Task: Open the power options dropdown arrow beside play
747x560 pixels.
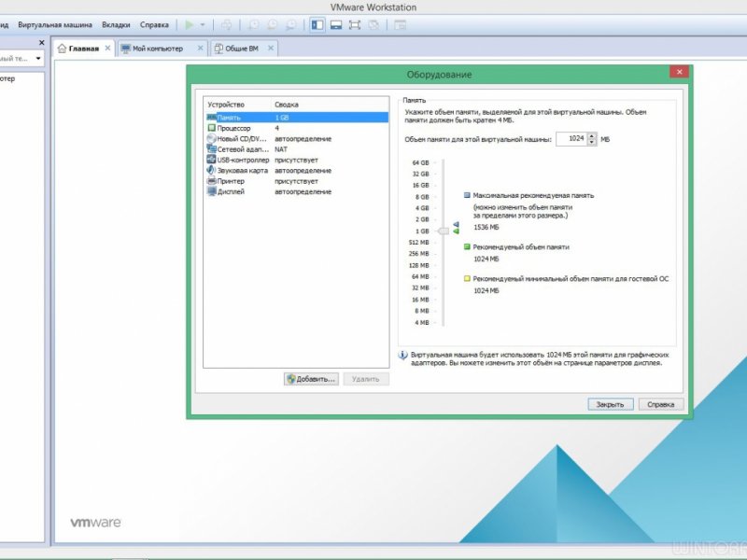Action: (x=203, y=25)
